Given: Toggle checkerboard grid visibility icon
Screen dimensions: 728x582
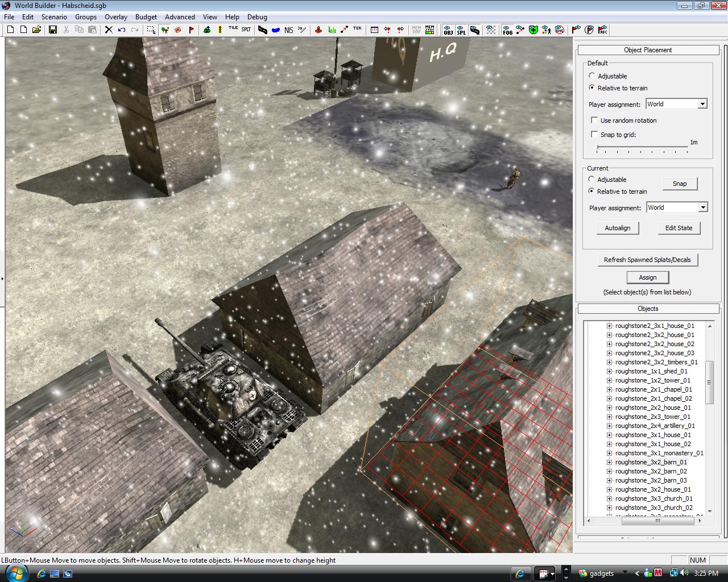Looking at the screenshot, I should point(491,30).
